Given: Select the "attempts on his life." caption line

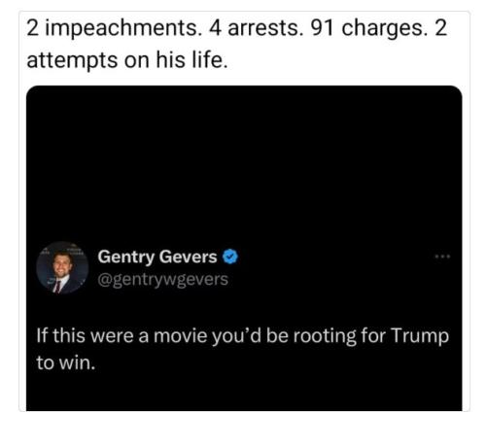Looking at the screenshot, I should click(127, 60).
